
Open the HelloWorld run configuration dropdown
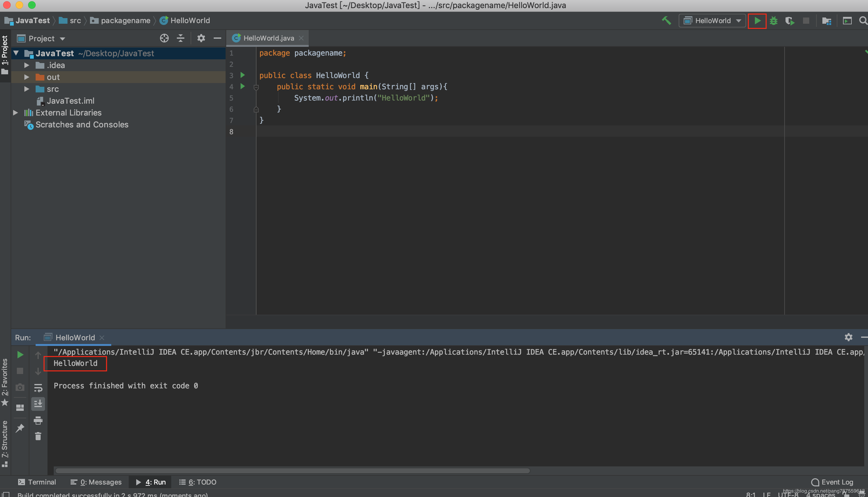[713, 21]
